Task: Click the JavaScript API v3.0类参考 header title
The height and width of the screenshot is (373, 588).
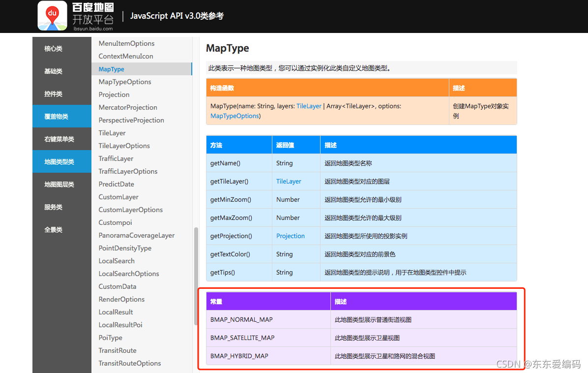Action: click(x=177, y=16)
